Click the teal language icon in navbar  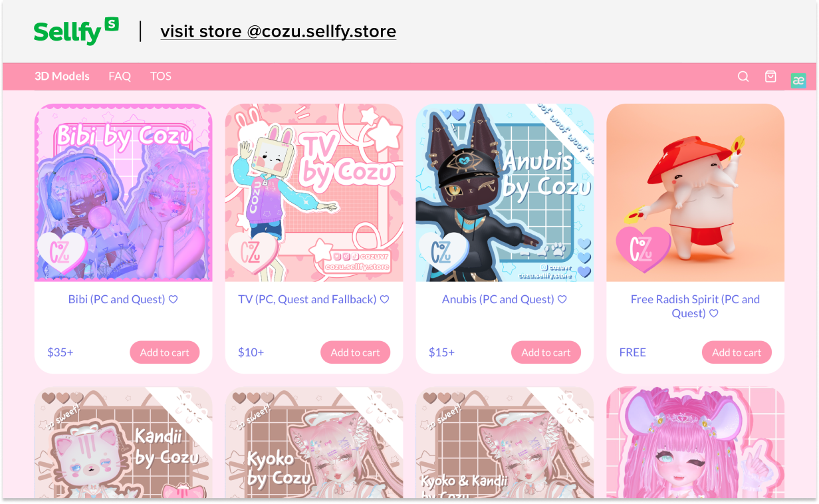pos(798,80)
